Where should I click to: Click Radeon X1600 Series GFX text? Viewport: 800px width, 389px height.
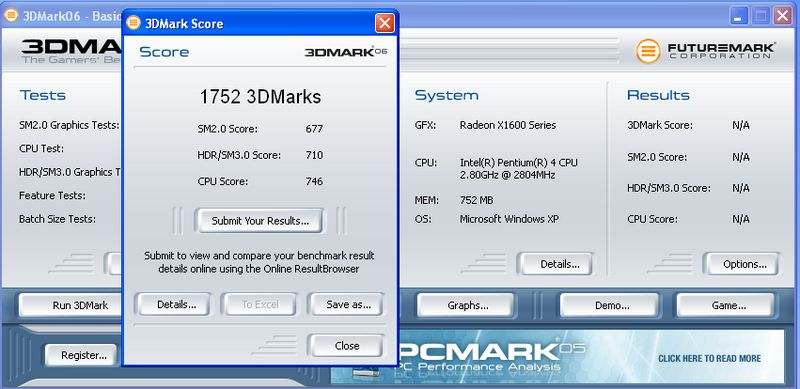508,125
